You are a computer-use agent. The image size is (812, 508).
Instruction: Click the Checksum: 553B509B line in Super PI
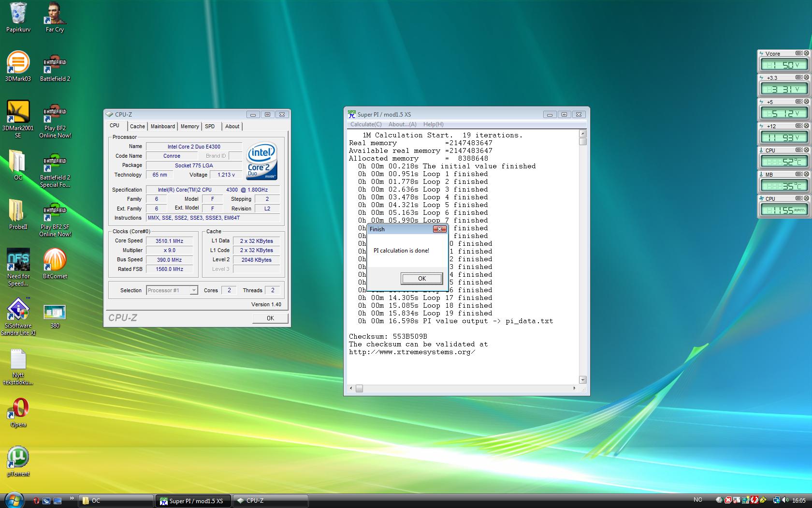(388, 336)
